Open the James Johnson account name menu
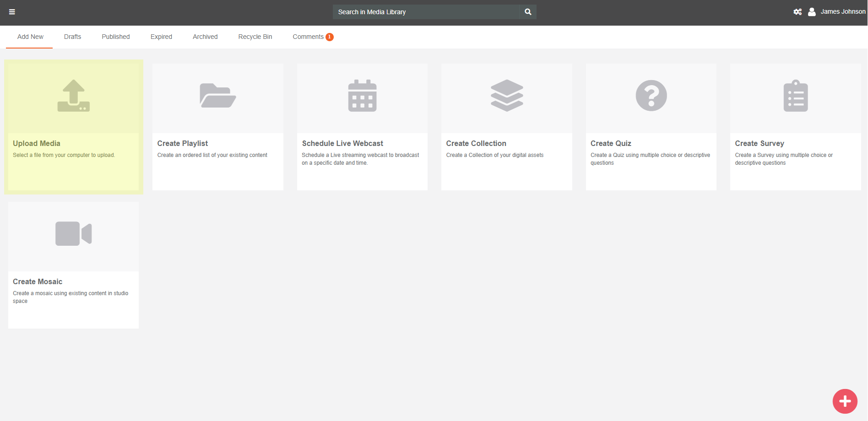This screenshot has height=421, width=868. 843,12
